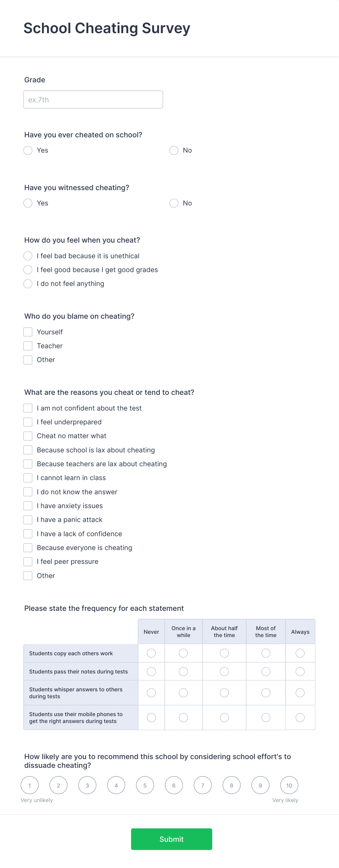Image resolution: width=339 pixels, height=868 pixels.
Task: Check 'I have anxiety issues' reason
Action: point(28,506)
